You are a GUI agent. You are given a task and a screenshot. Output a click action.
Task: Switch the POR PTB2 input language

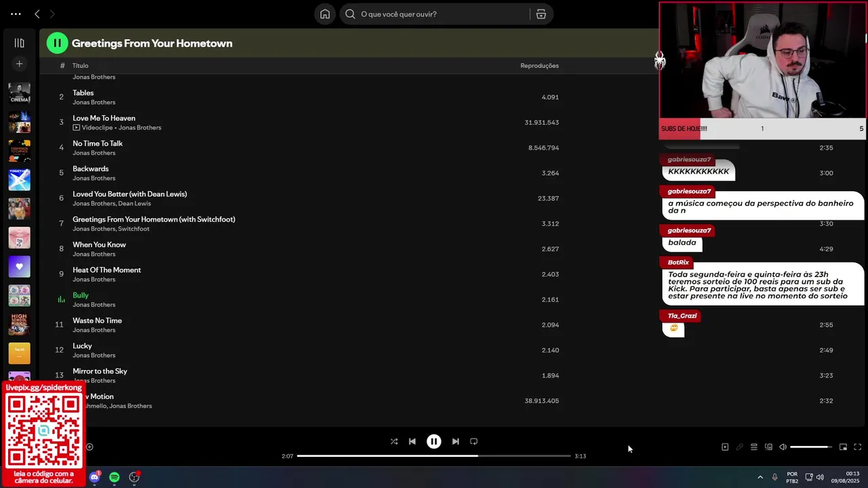792,477
